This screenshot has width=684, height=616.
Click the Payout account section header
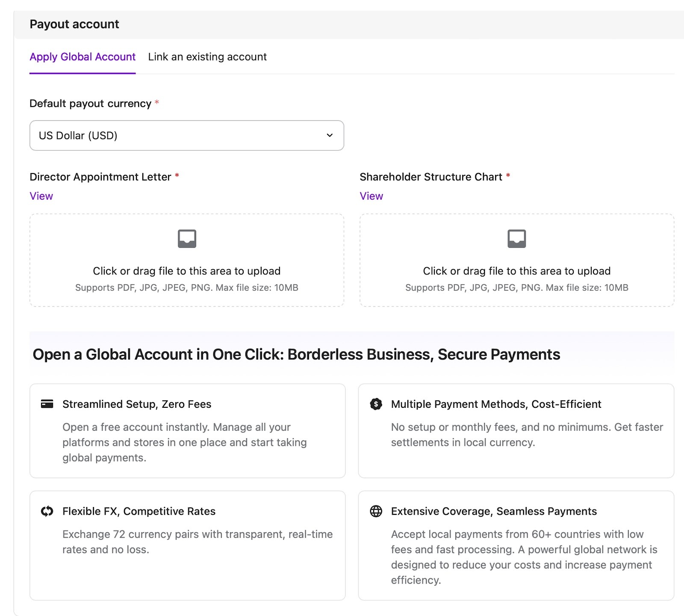tap(74, 24)
